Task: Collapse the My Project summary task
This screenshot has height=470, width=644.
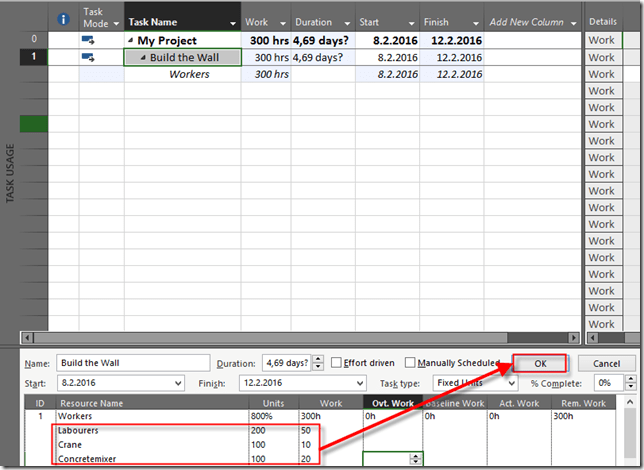Action: click(x=130, y=41)
